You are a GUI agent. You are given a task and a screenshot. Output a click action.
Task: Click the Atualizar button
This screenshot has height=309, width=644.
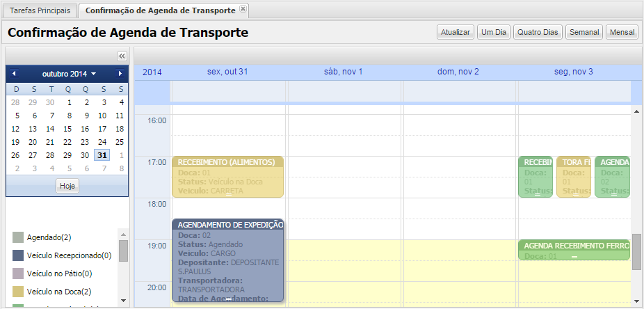456,33
